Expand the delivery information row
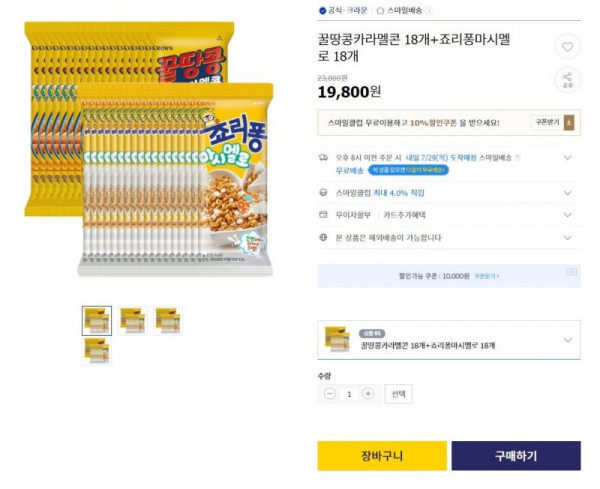The image size is (600, 489). coord(568,157)
